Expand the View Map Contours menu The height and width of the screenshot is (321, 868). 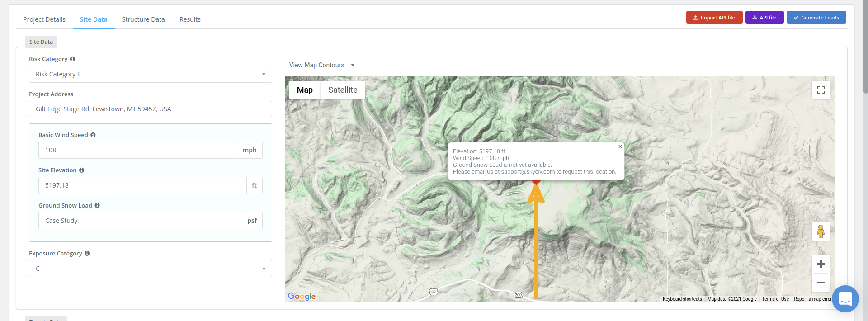[322, 65]
